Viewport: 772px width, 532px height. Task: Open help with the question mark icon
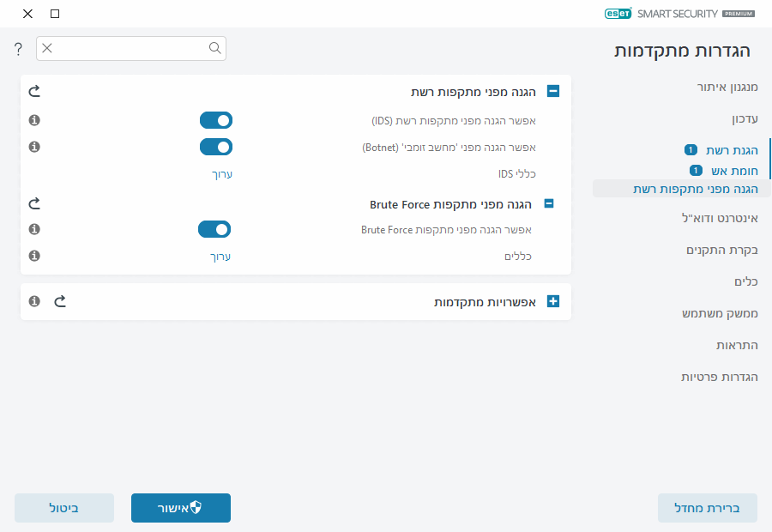coord(18,49)
